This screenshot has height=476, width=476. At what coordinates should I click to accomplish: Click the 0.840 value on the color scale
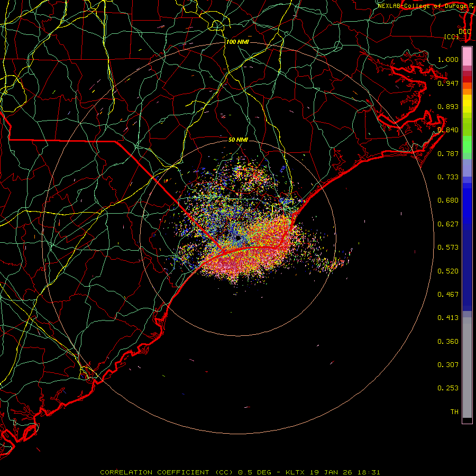pyautogui.click(x=448, y=130)
